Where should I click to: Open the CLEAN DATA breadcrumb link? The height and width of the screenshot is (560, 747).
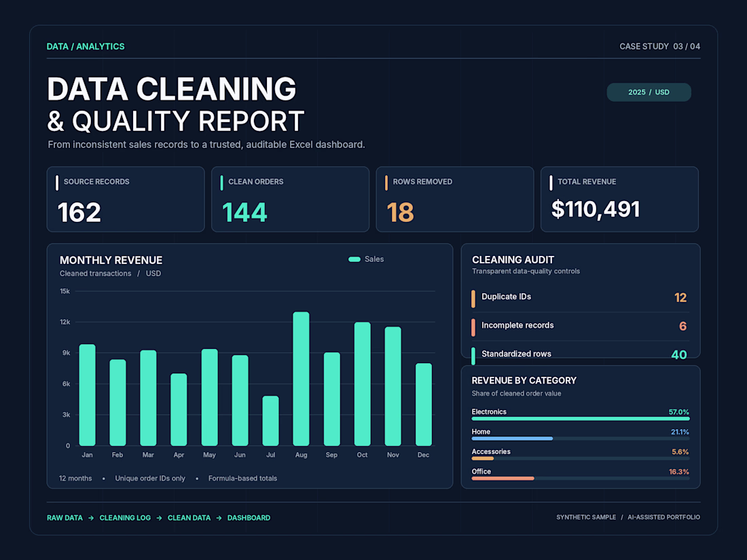189,518
